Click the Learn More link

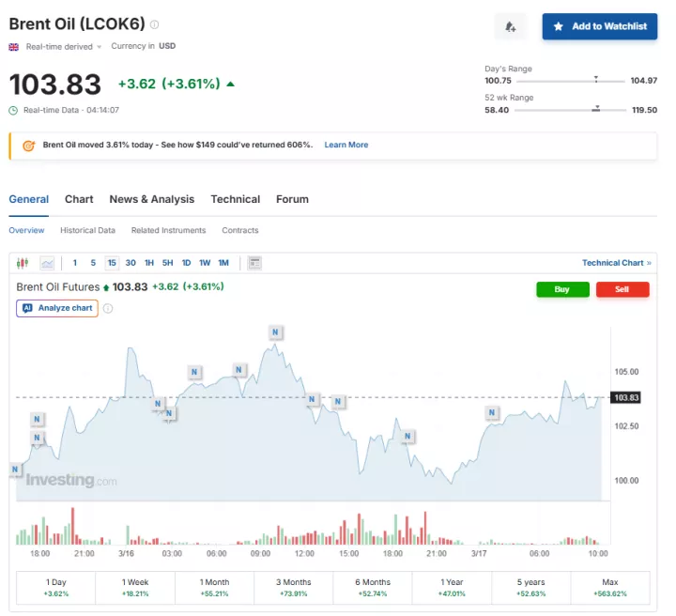pyautogui.click(x=346, y=146)
